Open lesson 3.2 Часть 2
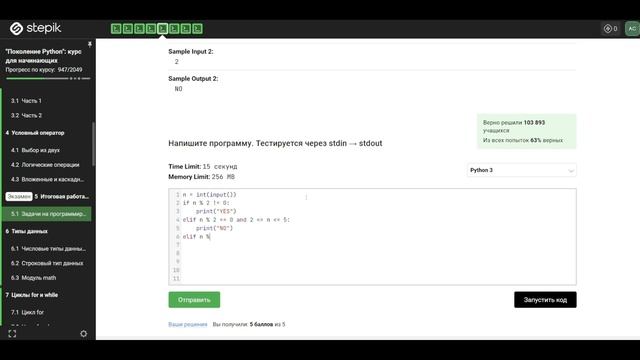The image size is (640, 360). click(27, 116)
